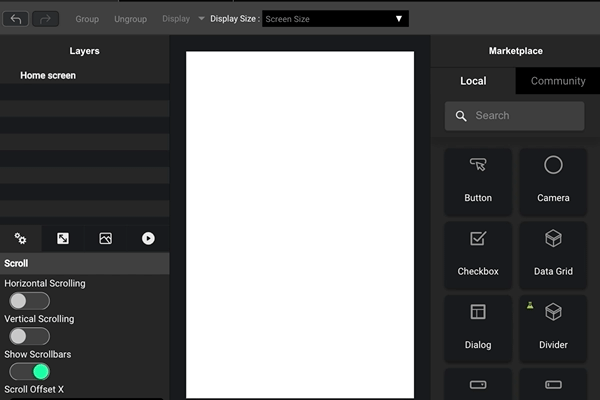This screenshot has height=400, width=600.
Task: Click the white canvas screen
Action: [300, 225]
